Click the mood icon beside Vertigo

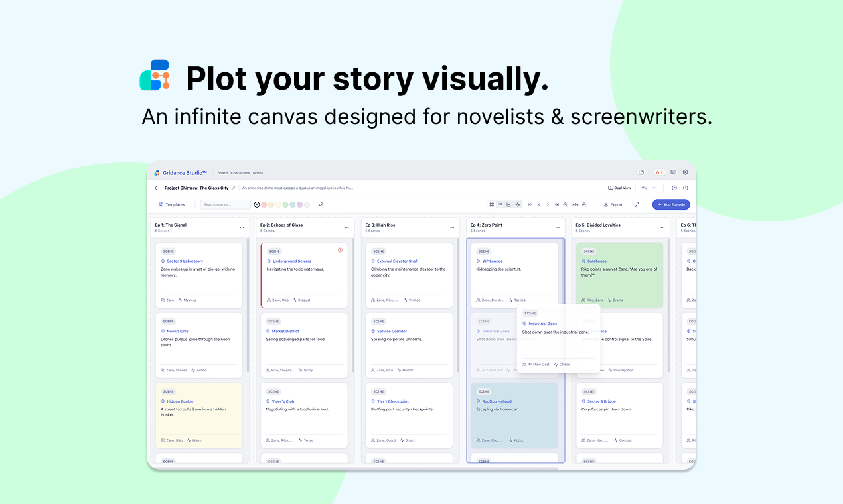pyautogui.click(x=406, y=300)
